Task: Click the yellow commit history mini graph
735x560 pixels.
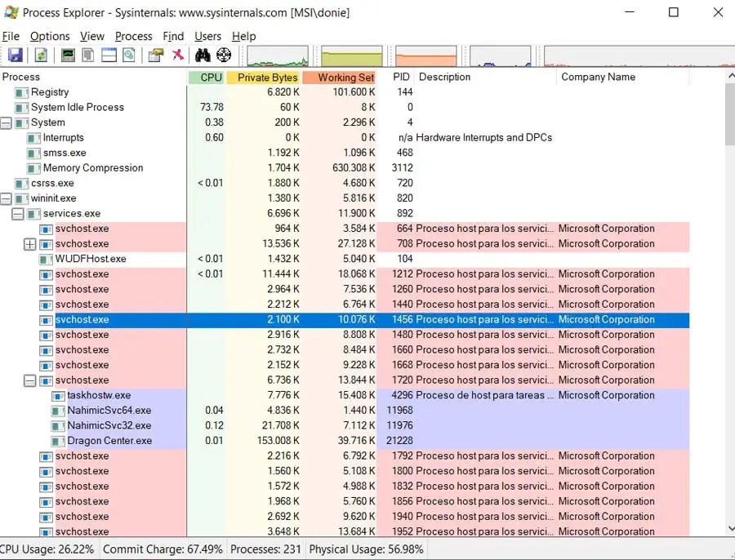Action: pyautogui.click(x=351, y=56)
